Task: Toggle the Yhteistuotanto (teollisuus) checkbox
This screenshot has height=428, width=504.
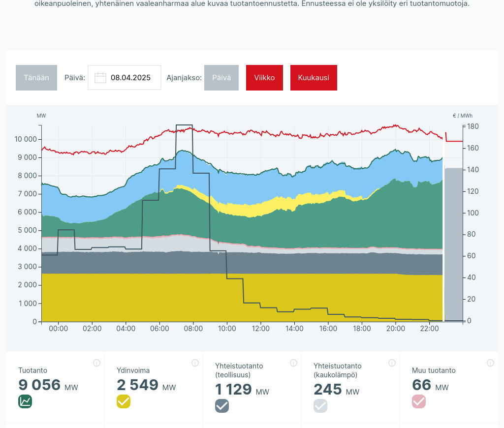Action: (222, 406)
